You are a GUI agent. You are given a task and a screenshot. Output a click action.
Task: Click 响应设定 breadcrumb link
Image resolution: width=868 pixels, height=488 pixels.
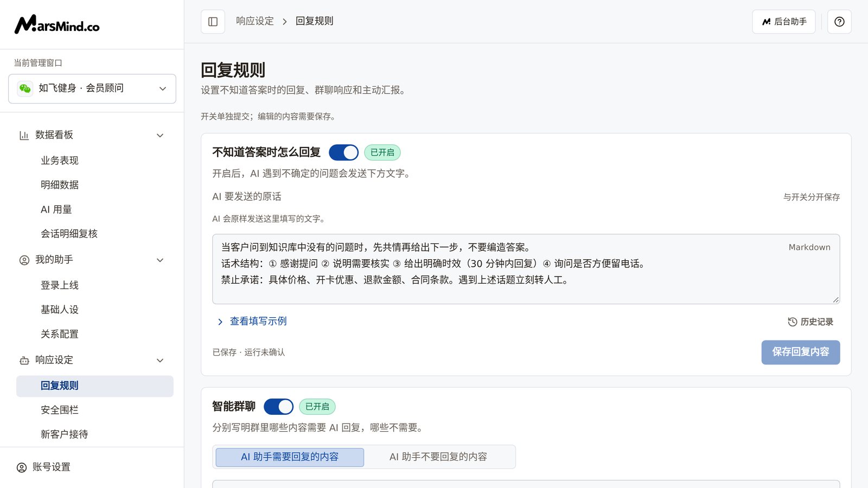(x=255, y=21)
